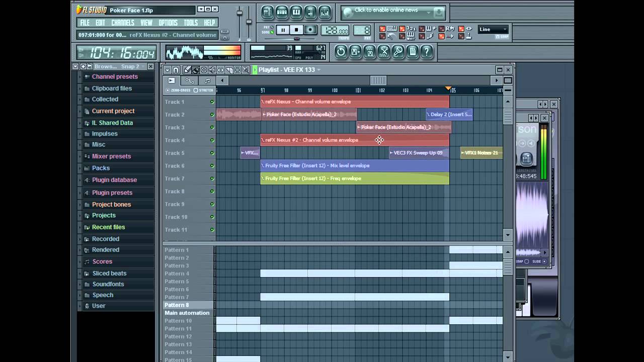Click the main pitch slider
644x362 pixels.
(x=249, y=22)
